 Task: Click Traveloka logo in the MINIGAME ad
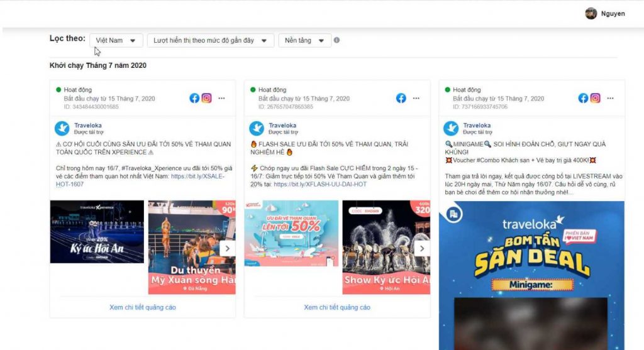point(451,128)
